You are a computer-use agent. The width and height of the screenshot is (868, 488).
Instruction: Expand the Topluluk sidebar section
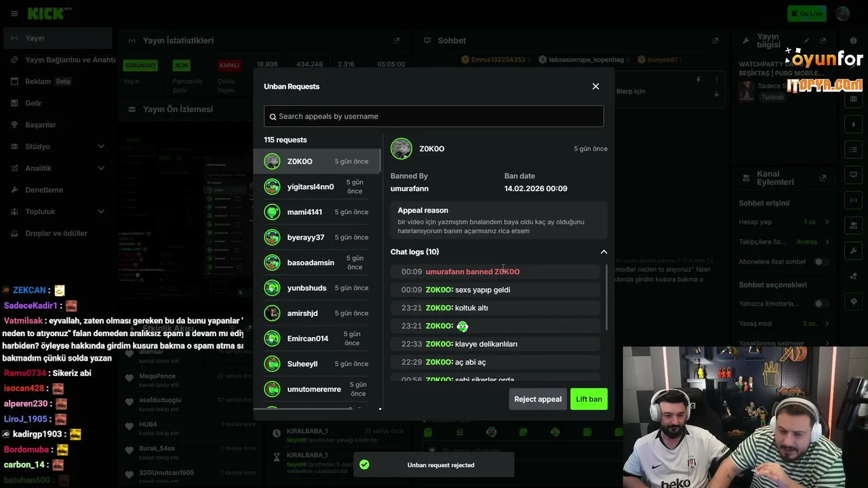[x=101, y=211]
